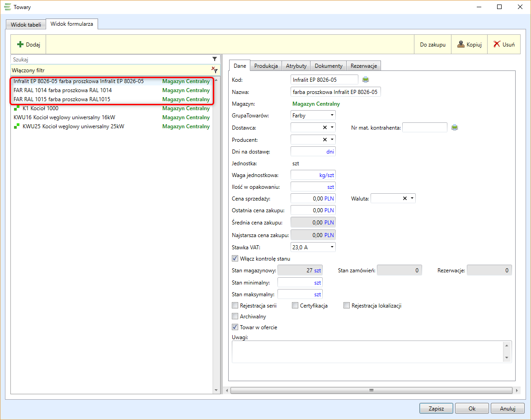531x420 pixels.
Task: Expand the Stawka VAT dropdown
Action: (x=332, y=247)
